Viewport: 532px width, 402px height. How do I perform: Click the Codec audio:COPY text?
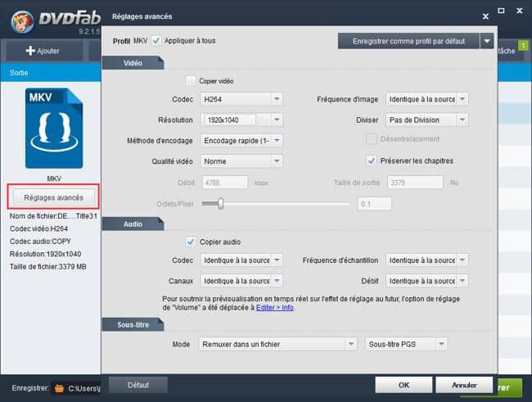point(40,241)
